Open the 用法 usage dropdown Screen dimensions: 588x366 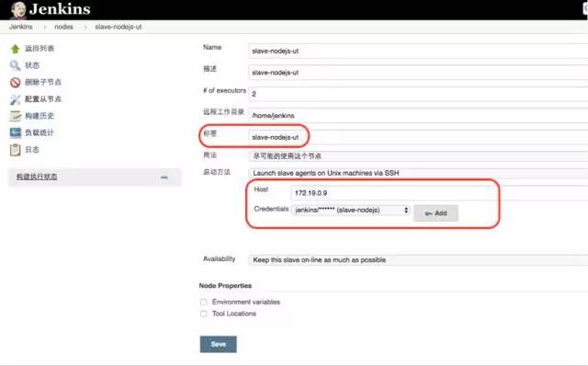coord(418,156)
